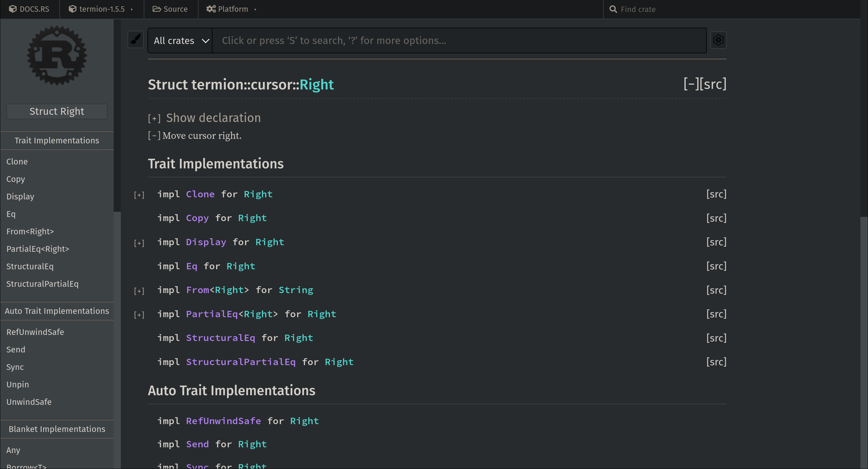Viewport: 868px width, 469px height.
Task: Select Any in the sidebar
Action: click(x=13, y=451)
